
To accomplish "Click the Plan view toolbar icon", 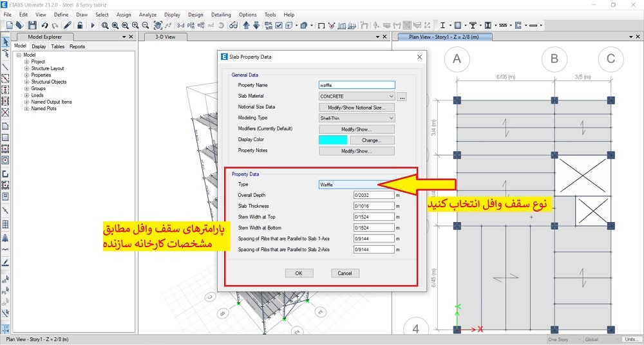I will click(x=191, y=25).
